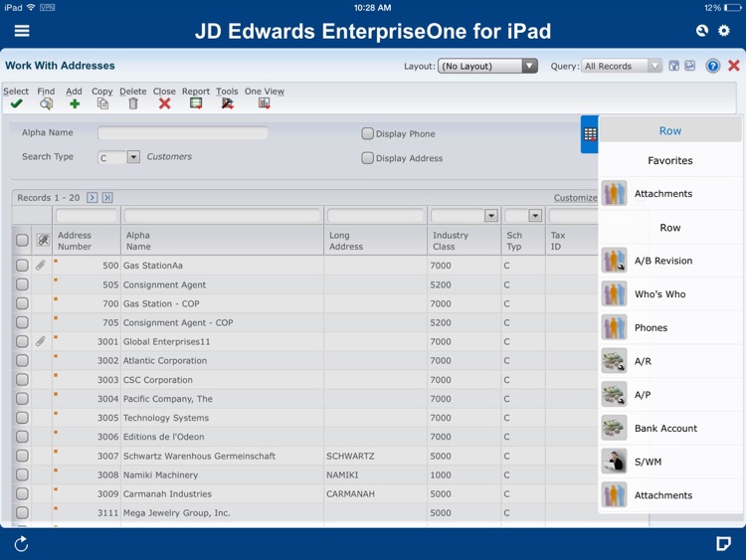Click the Tools hammer icon
The height and width of the screenshot is (560, 746).
tap(228, 103)
